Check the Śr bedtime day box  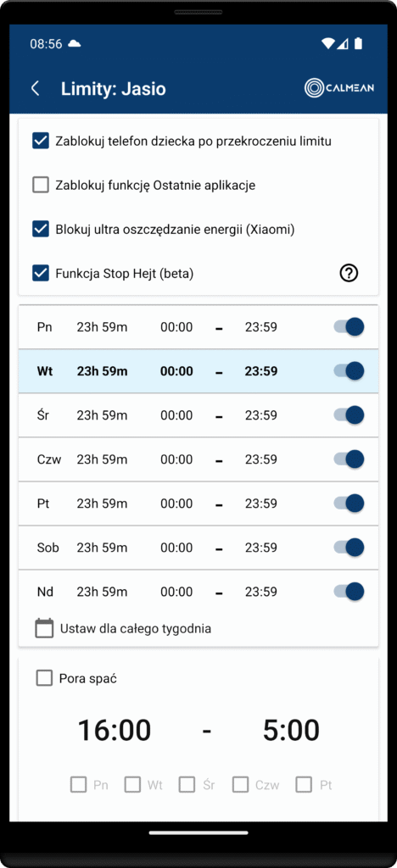(187, 784)
